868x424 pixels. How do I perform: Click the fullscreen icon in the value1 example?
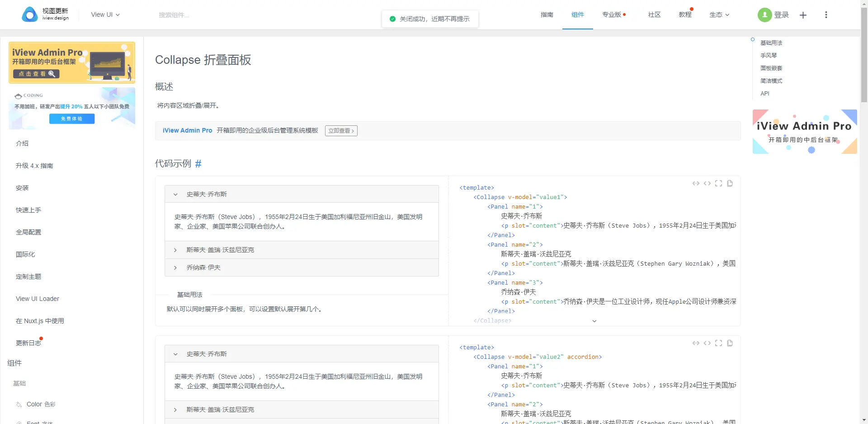click(718, 183)
